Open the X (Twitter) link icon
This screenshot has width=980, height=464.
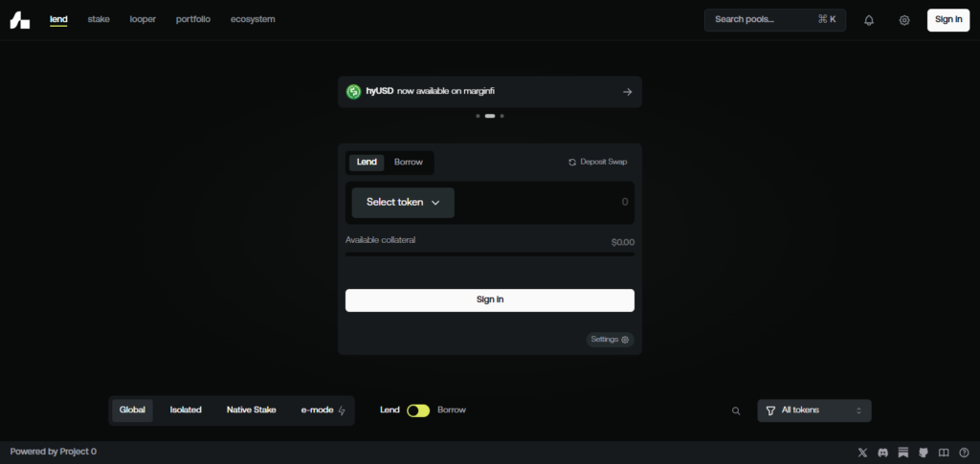point(863,452)
